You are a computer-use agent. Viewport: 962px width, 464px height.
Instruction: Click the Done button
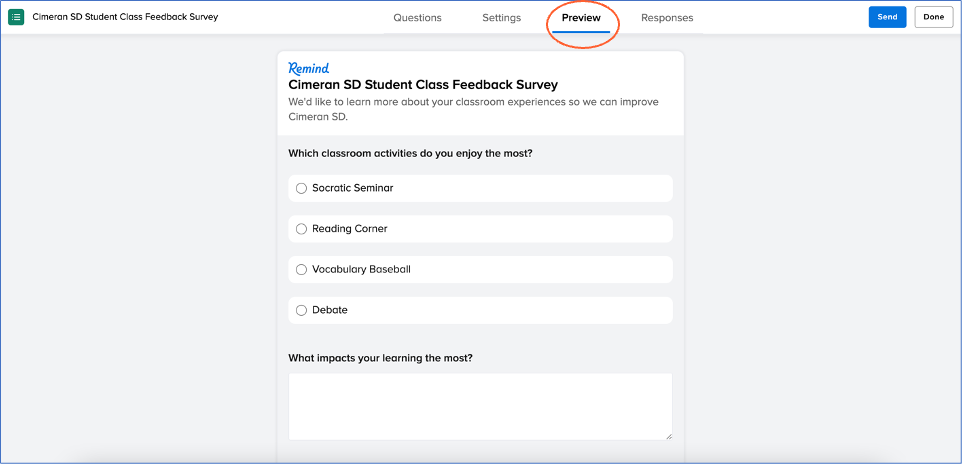(933, 18)
